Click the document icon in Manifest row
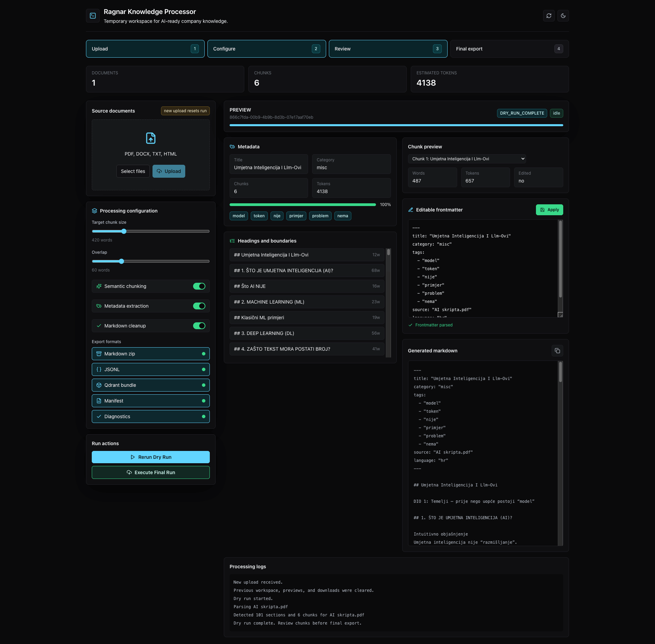This screenshot has width=655, height=644. 99,401
